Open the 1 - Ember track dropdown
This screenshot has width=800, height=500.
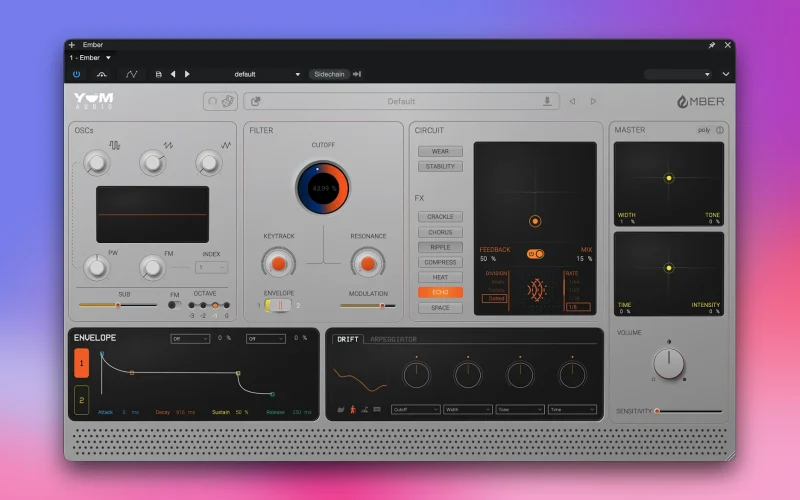(x=90, y=58)
